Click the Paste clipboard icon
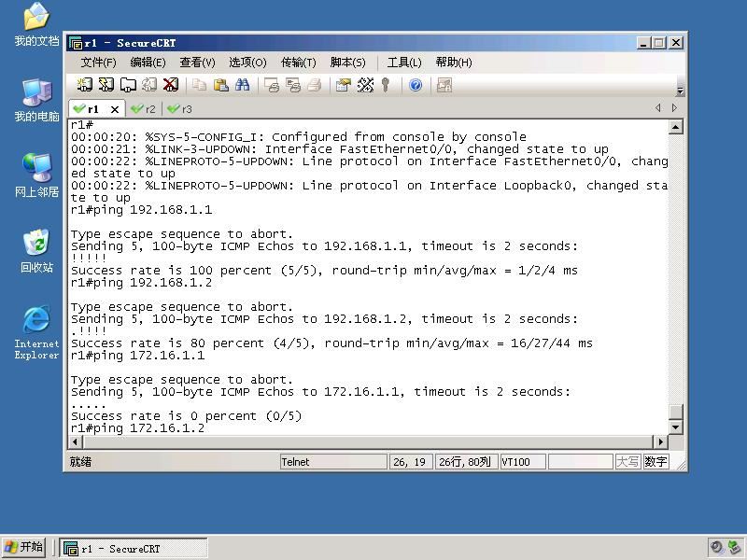The width and height of the screenshot is (747, 560). (221, 85)
